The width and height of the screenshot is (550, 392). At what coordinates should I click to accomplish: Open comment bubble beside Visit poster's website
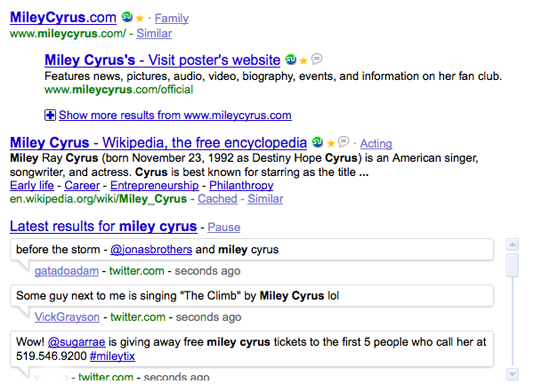click(x=316, y=59)
